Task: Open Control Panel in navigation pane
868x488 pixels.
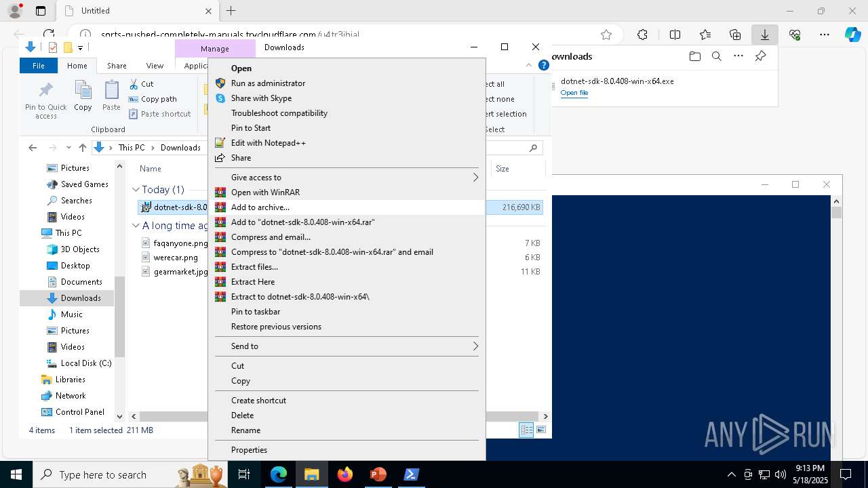Action: point(73,412)
